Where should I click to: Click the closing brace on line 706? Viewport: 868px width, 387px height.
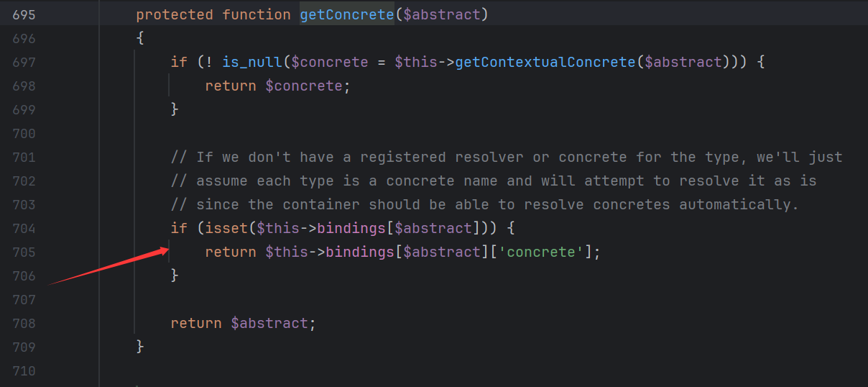(x=175, y=276)
